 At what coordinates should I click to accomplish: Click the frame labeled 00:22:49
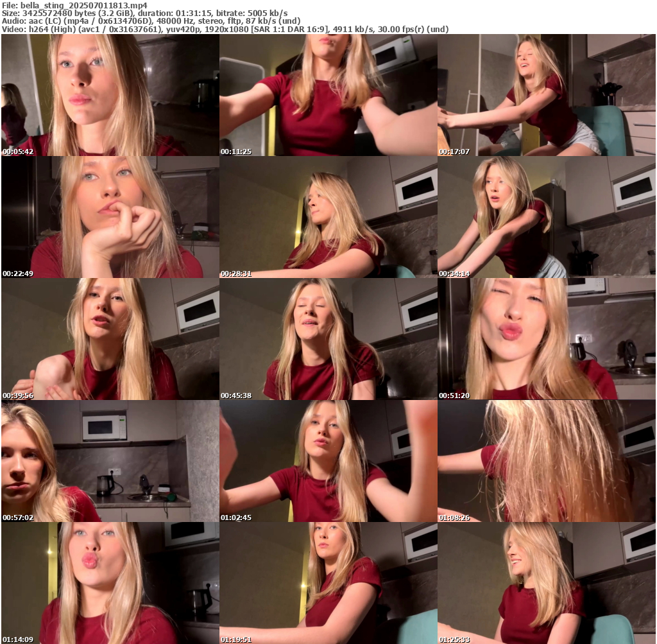[x=110, y=217]
